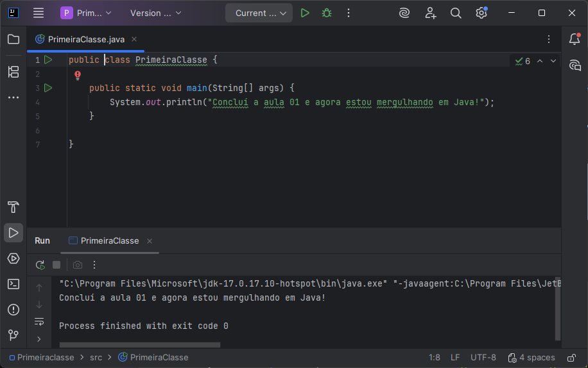Open the Terminal tool window

coord(13,284)
